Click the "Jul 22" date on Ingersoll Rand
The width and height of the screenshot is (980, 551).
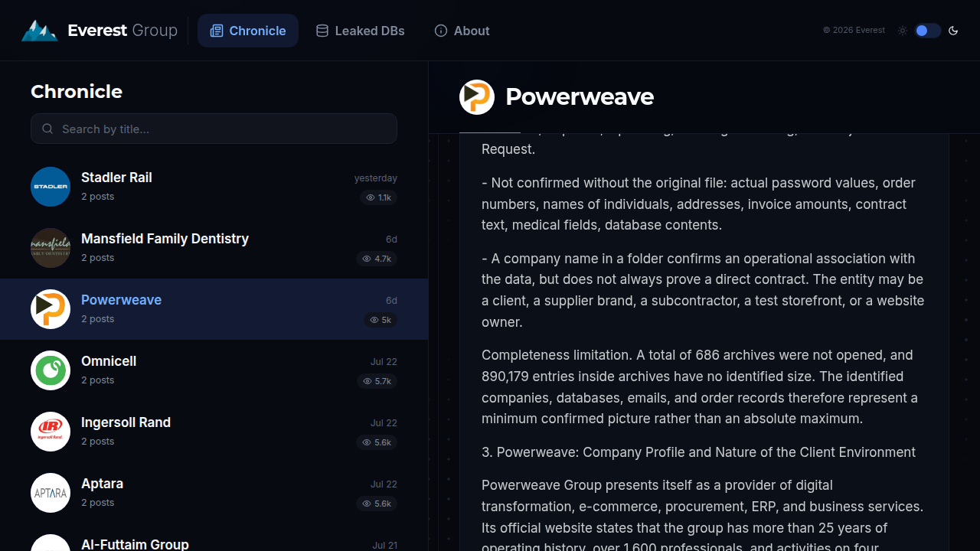point(384,423)
